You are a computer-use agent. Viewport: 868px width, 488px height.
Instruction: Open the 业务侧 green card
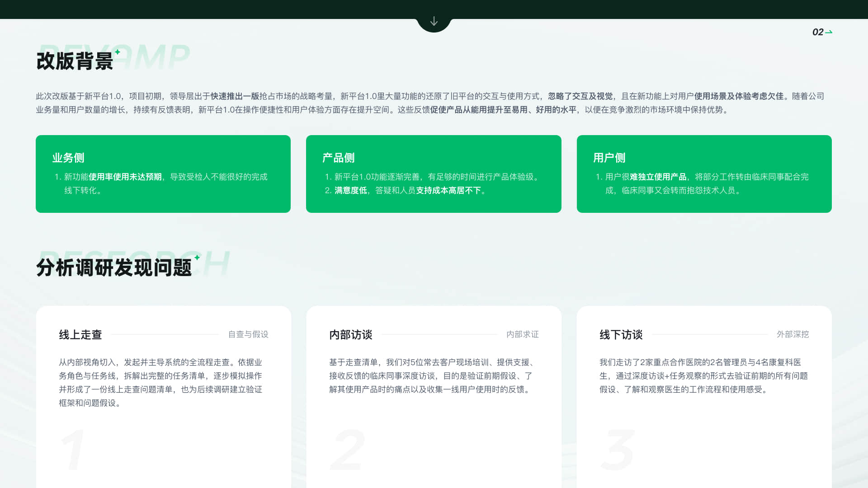[x=163, y=174]
